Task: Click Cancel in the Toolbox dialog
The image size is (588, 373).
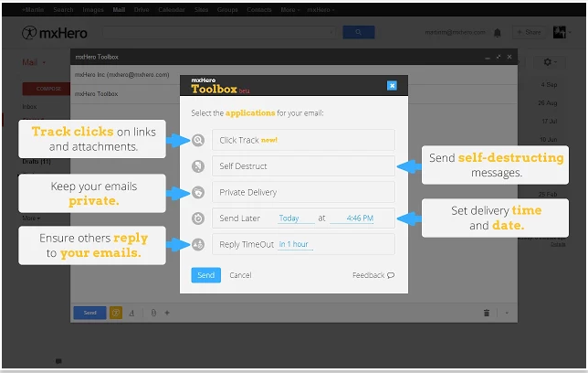Action: click(x=240, y=275)
